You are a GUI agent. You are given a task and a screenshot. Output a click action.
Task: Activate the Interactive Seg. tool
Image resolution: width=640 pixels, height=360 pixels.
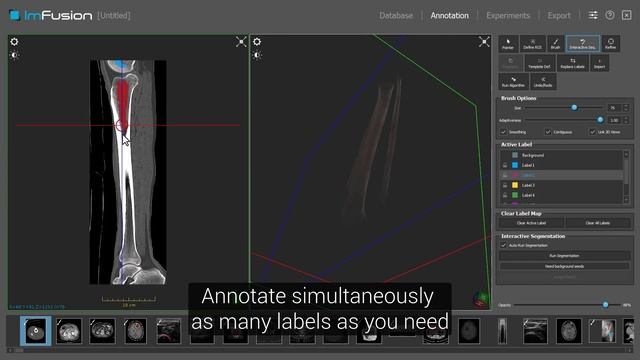click(x=582, y=44)
